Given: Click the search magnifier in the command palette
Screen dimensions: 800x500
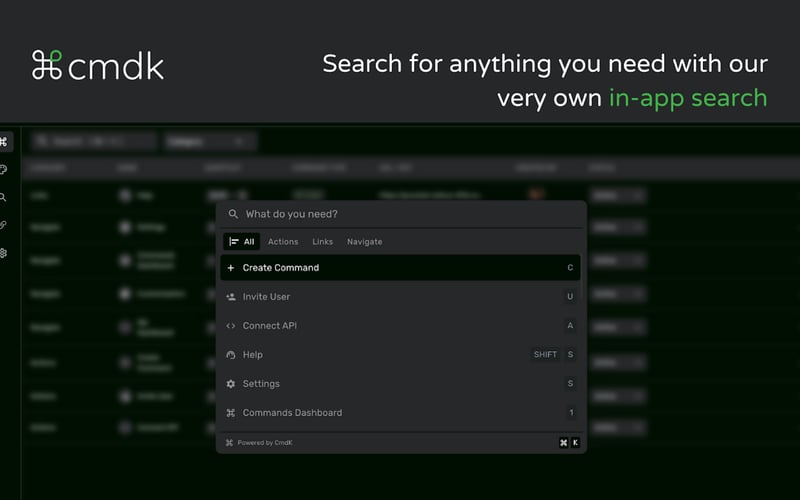Looking at the screenshot, I should [233, 214].
